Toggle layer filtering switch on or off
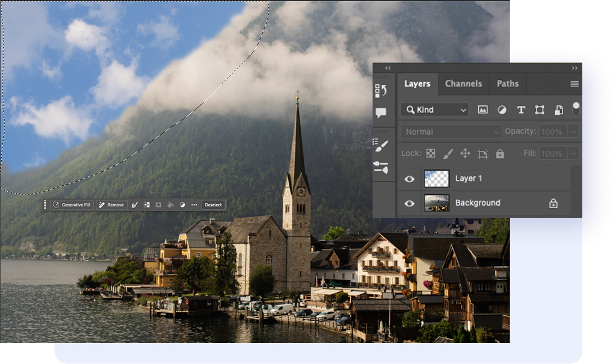The height and width of the screenshot is (364, 616). 576,108
